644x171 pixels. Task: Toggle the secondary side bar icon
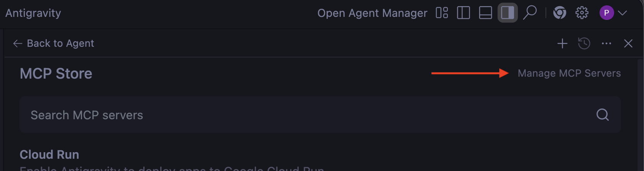pos(508,13)
